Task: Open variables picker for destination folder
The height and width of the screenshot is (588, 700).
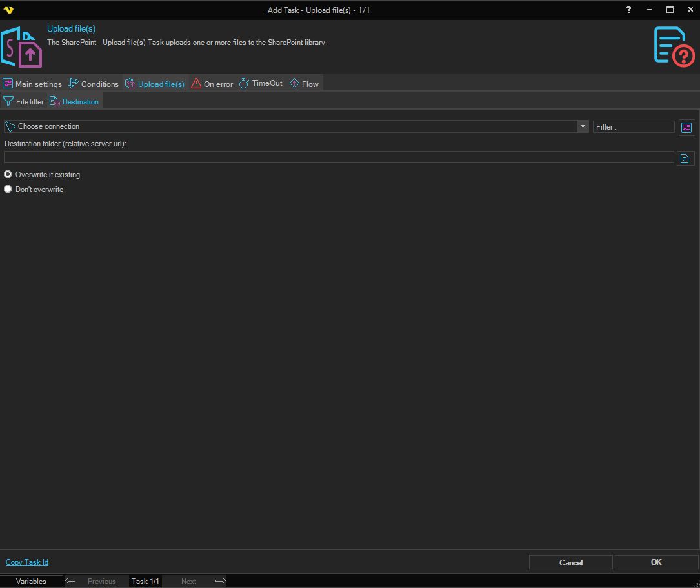Action: pos(685,159)
